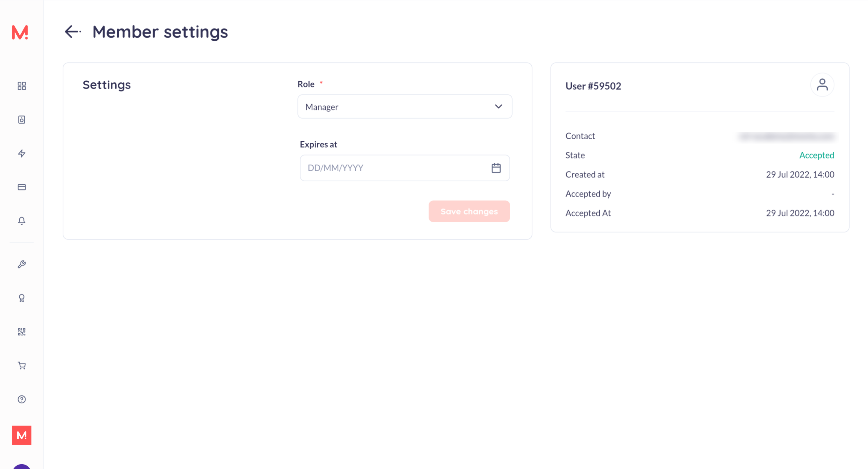Open the wrench tools sidebar icon

22,264
